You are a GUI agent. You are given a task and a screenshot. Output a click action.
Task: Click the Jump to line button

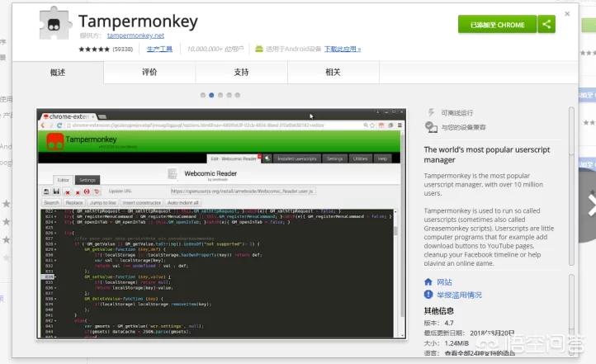[x=103, y=203]
